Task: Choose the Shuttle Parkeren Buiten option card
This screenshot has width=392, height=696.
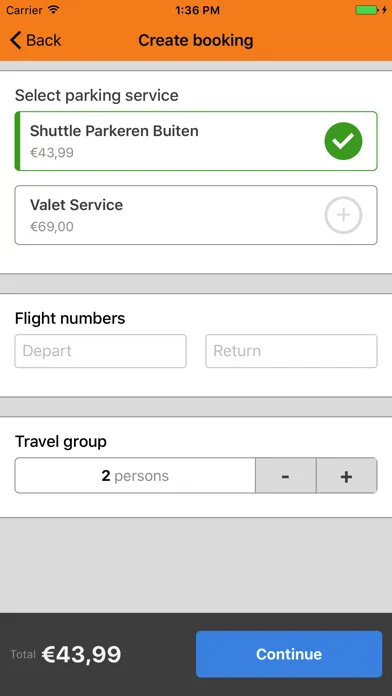Action: [196, 141]
